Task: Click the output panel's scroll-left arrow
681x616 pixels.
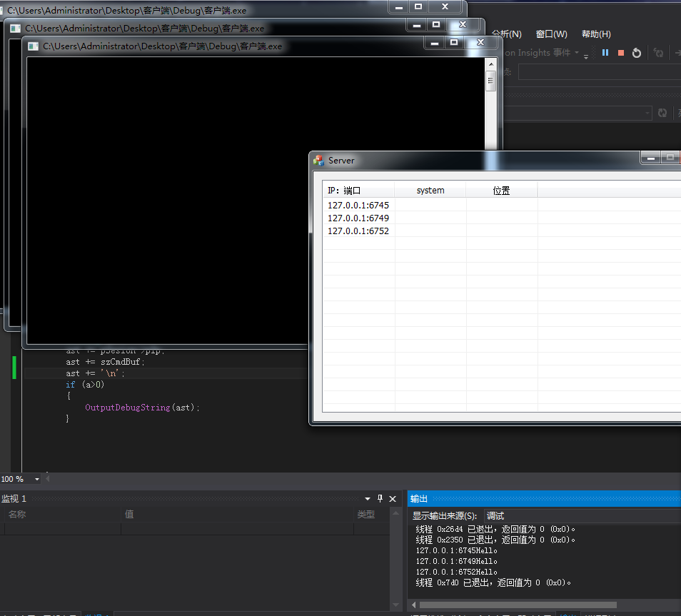Action: pyautogui.click(x=413, y=605)
